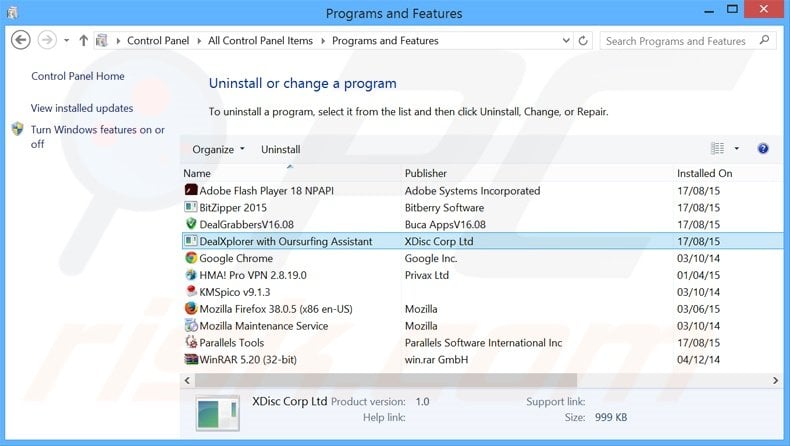Click the Google Chrome icon
The image size is (790, 446).
point(191,258)
